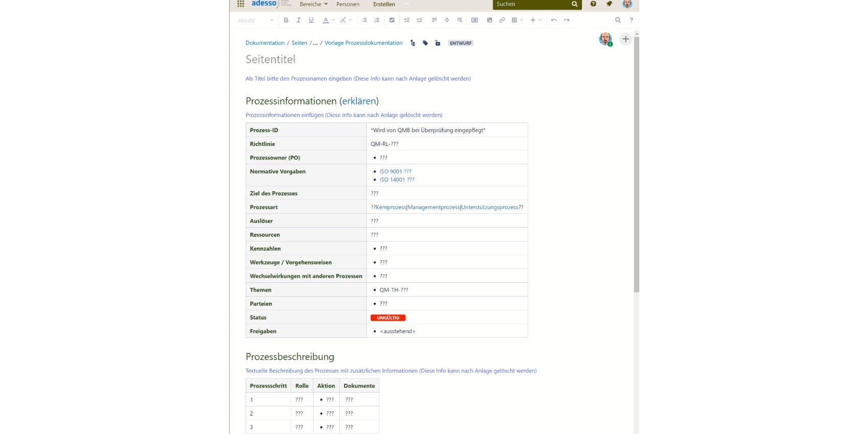868x434 pixels.
Task: Open Vorlage Prozessdokumentation breadcrumb
Action: [x=364, y=43]
